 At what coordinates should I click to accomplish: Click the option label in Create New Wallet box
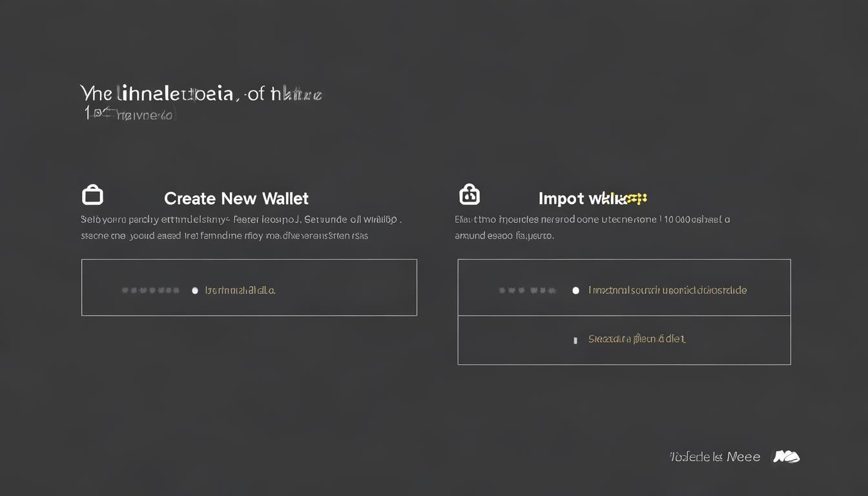(240, 291)
